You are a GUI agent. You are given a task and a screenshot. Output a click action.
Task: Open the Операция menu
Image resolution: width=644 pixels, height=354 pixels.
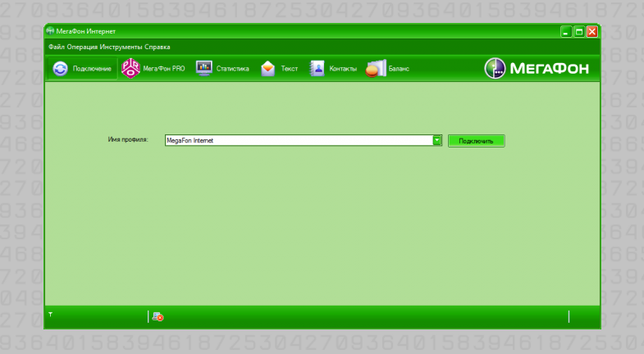coord(82,47)
